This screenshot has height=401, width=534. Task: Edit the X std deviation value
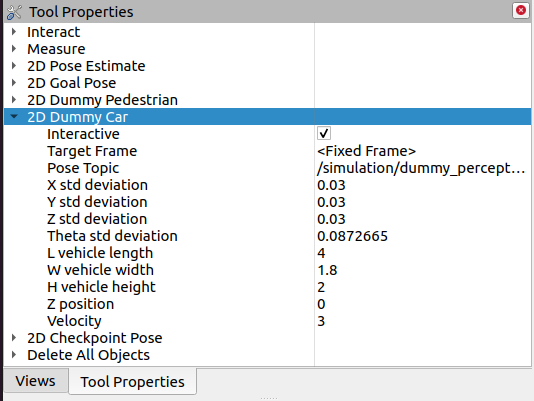[423, 185]
